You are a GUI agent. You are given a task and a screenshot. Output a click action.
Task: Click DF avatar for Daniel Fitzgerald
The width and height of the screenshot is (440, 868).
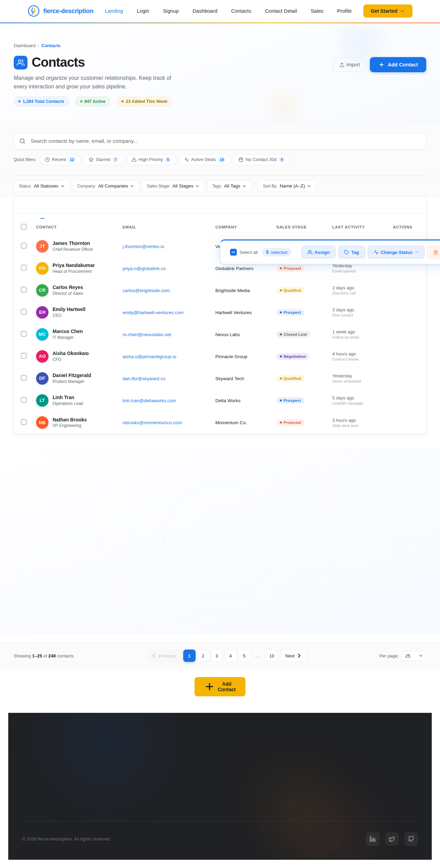42,378
